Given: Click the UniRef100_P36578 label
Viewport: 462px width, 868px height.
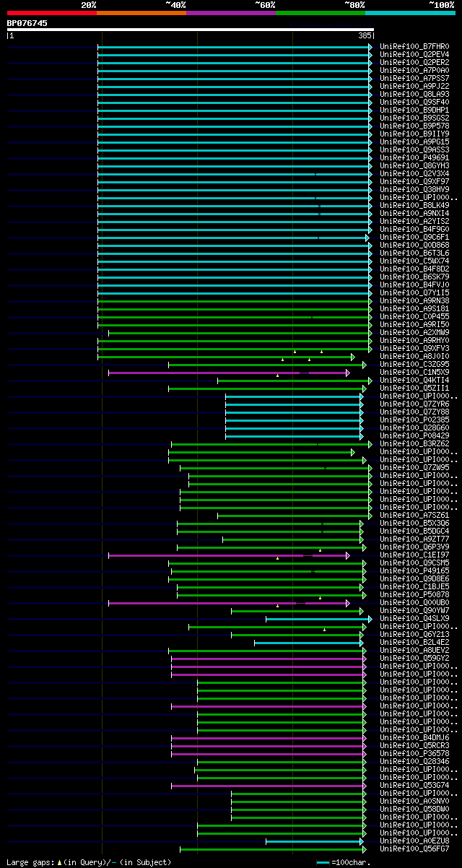Looking at the screenshot, I should pyautogui.click(x=414, y=753).
